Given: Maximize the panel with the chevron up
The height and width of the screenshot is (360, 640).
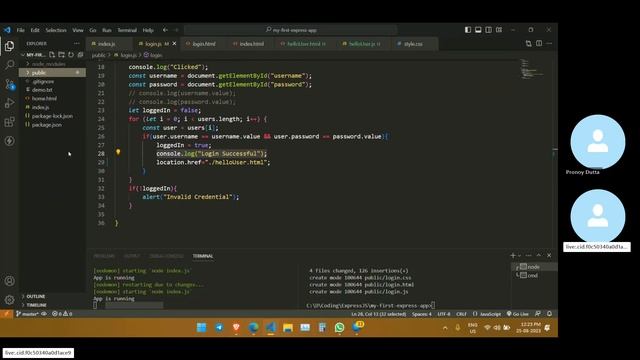Looking at the screenshot, I should point(539,256).
